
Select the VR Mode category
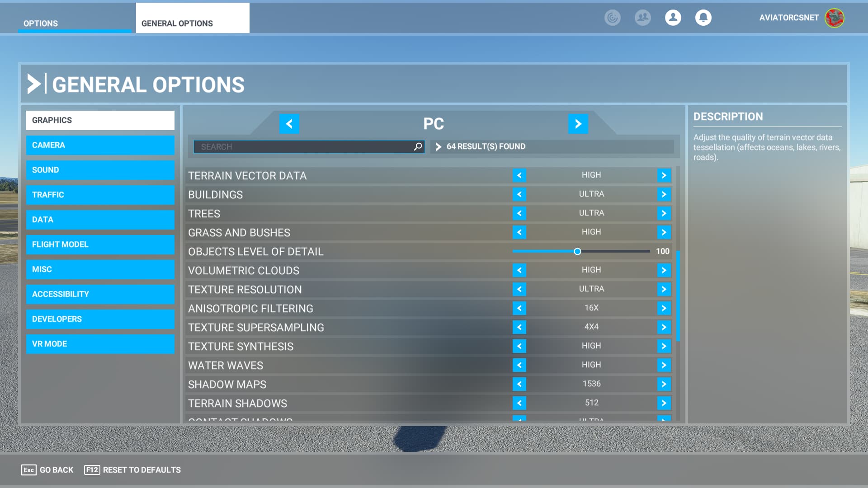point(100,344)
